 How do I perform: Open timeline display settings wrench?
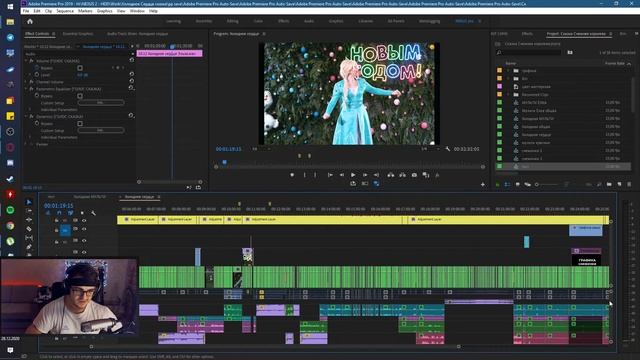tap(93, 213)
